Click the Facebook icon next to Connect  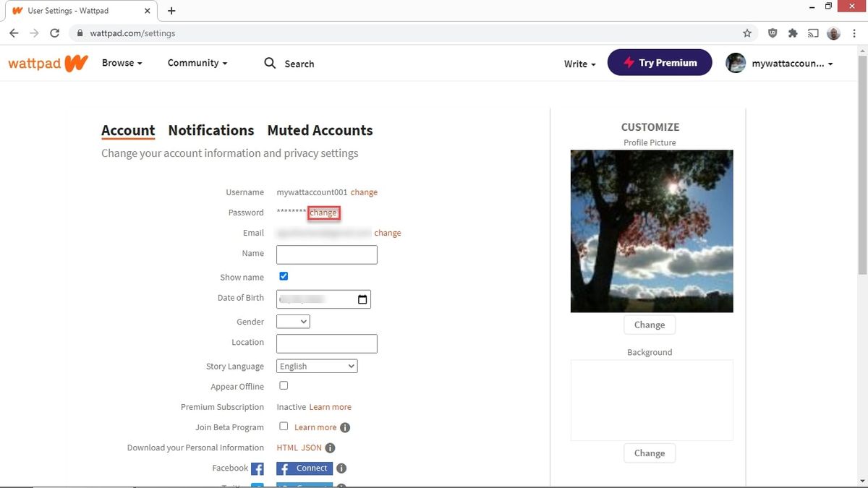(x=258, y=468)
